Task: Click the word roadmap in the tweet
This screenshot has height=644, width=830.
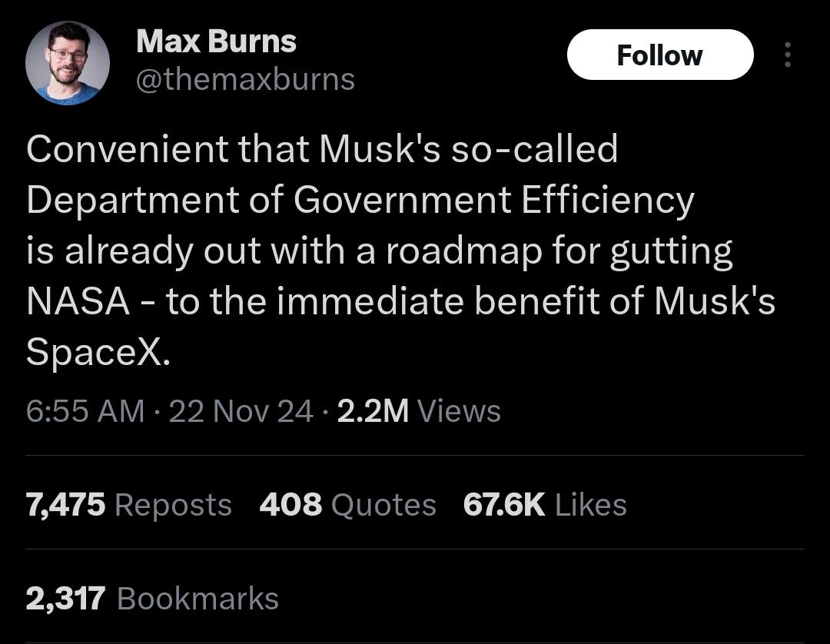Action: [x=464, y=251]
